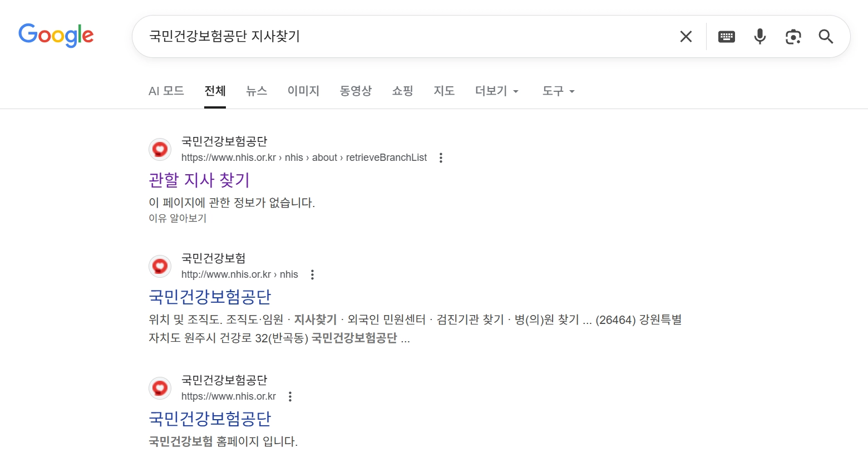868x467 pixels.
Task: Open the on-screen keyboard icon
Action: [726, 36]
